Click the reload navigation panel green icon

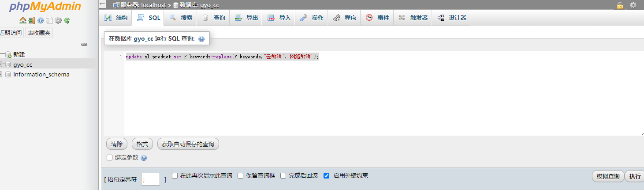tap(67, 20)
